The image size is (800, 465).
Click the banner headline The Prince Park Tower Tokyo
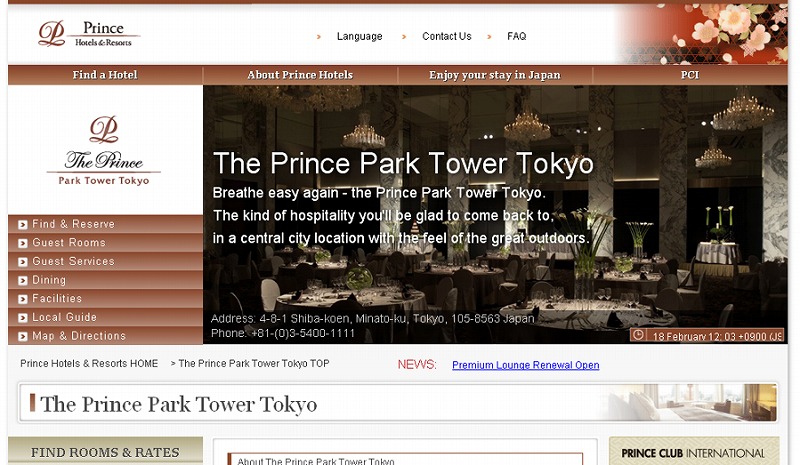[x=403, y=163]
